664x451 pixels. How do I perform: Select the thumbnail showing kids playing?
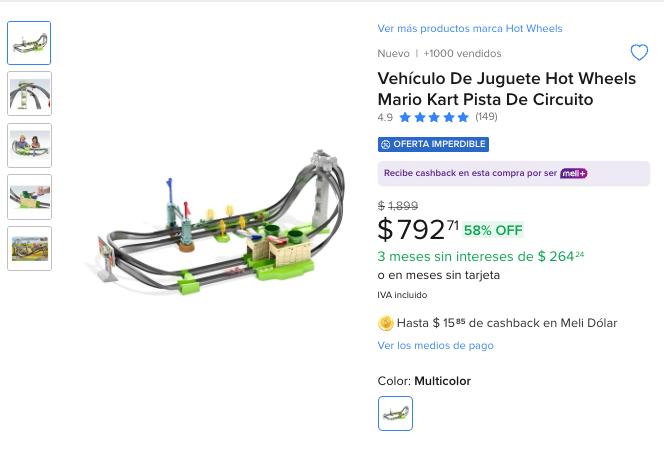(29, 145)
